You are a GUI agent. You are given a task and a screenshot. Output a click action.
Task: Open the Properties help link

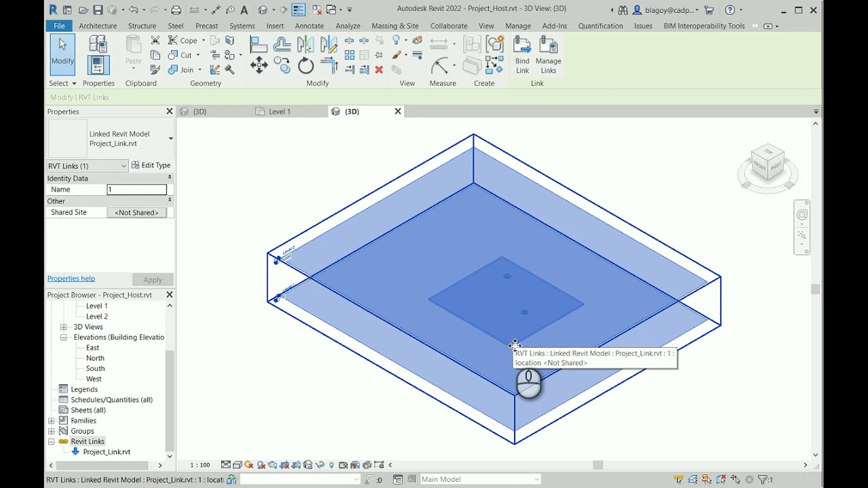coord(71,279)
